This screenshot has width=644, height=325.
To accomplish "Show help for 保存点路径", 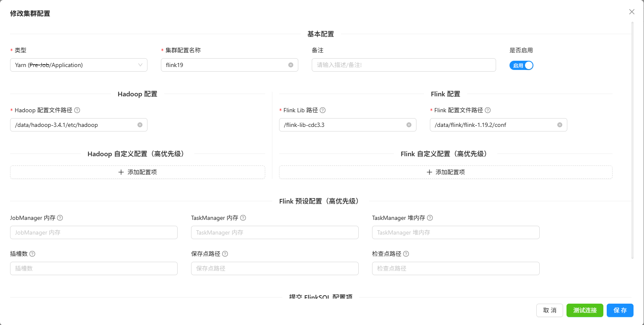I will [225, 254].
